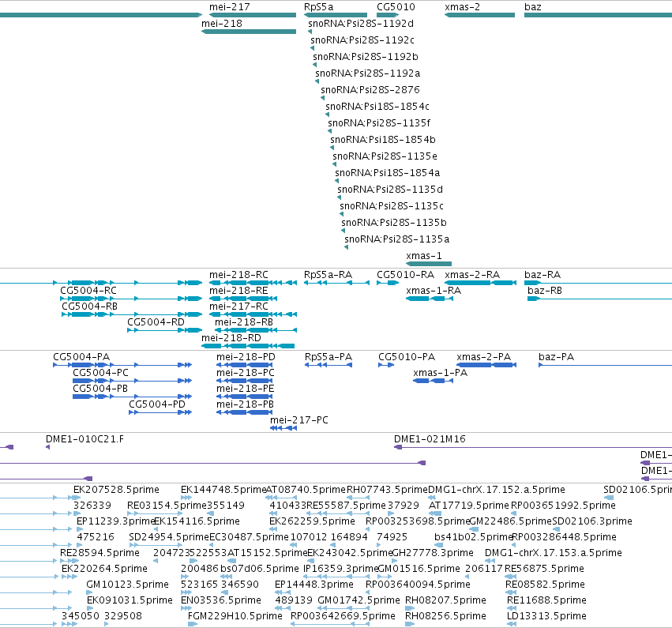
Task: Select the mei-218 gene bar
Action: pos(249,32)
